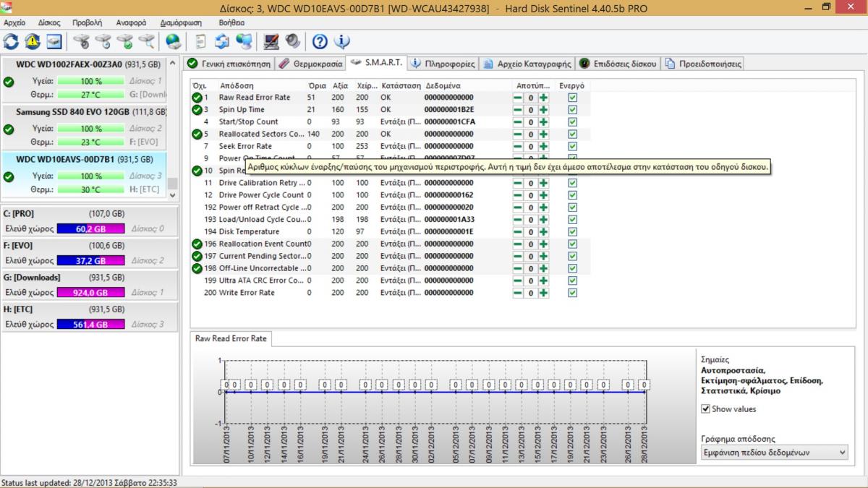This screenshot has height=488, width=868.
Task: Select the Raw Read Error Rate graph tab
Action: 231,338
